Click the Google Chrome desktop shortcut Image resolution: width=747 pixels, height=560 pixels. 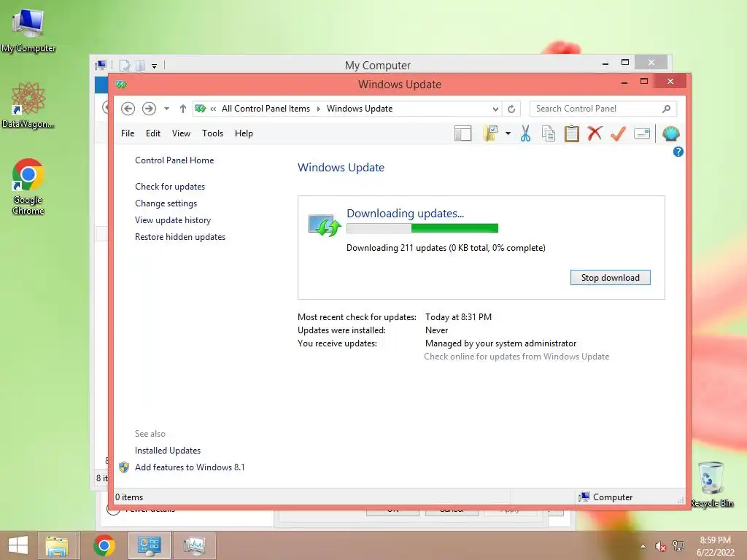pos(28,186)
